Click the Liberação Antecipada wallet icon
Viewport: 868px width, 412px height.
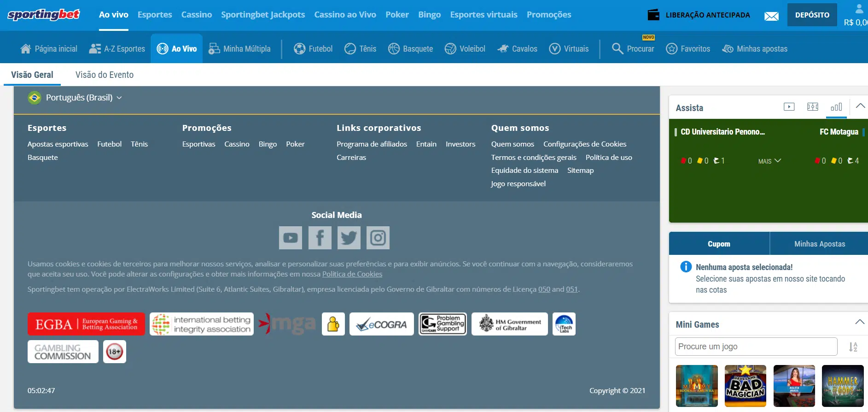pyautogui.click(x=653, y=15)
